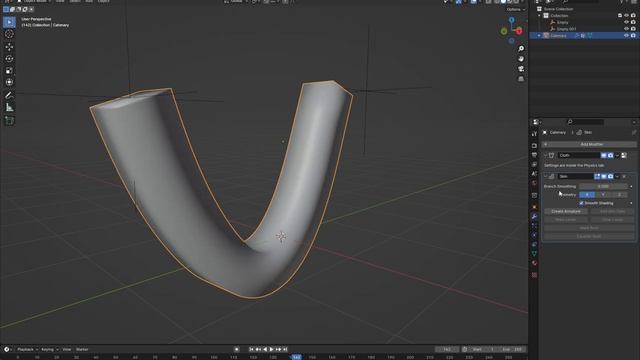Open Keying dropdown in timeline
This screenshot has height=360, width=640.
[x=49, y=350]
